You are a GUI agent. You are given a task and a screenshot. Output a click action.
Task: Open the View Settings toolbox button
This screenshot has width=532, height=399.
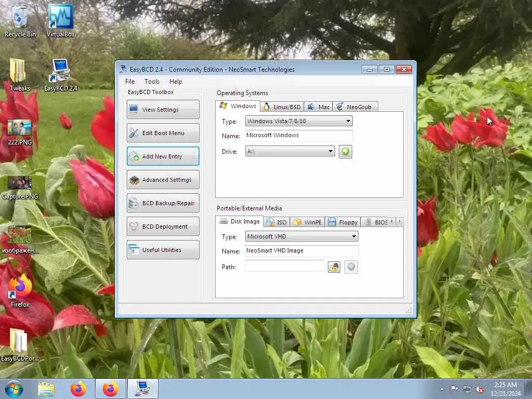[163, 110]
